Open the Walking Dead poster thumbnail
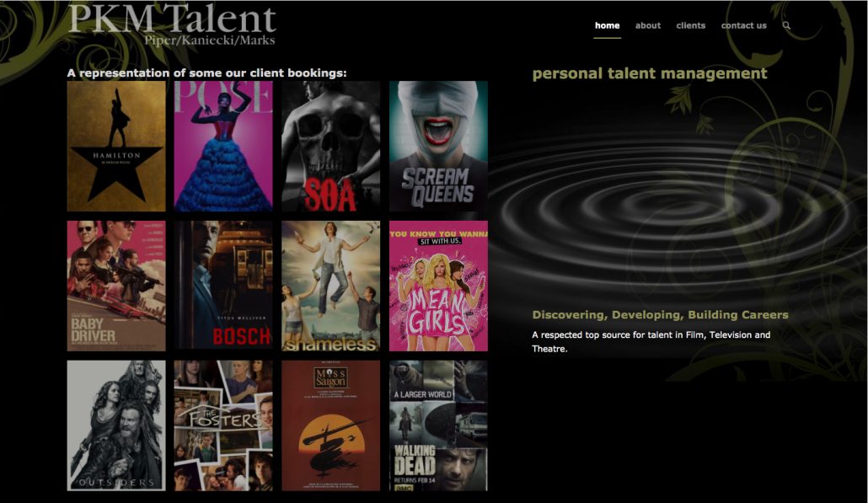This screenshot has width=868, height=503. click(438, 425)
